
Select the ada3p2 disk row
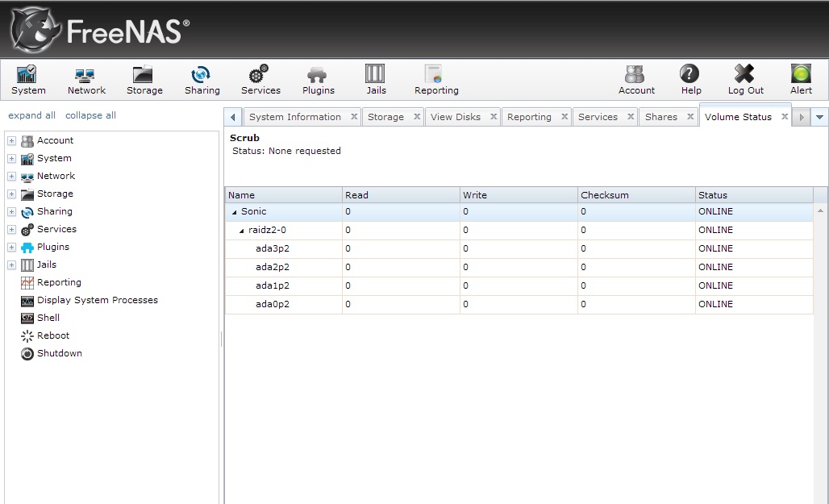point(519,249)
